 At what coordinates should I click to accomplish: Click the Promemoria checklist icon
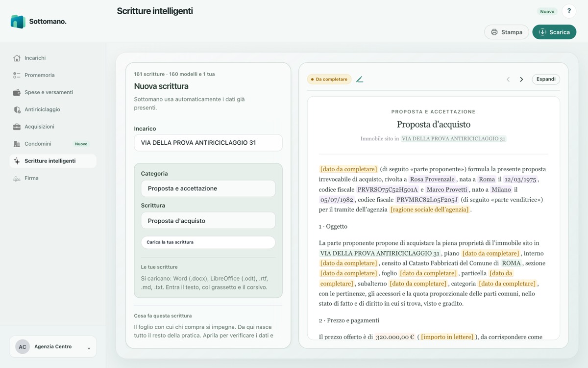click(x=17, y=75)
